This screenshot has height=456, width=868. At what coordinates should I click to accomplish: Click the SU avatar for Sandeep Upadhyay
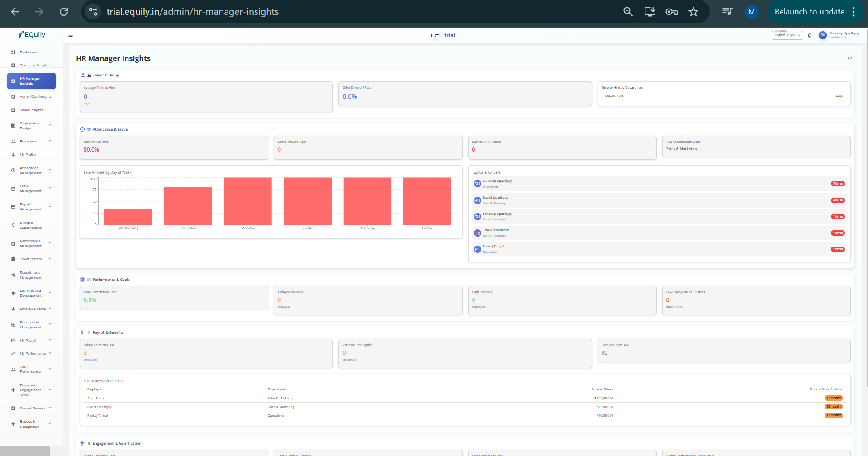(823, 35)
